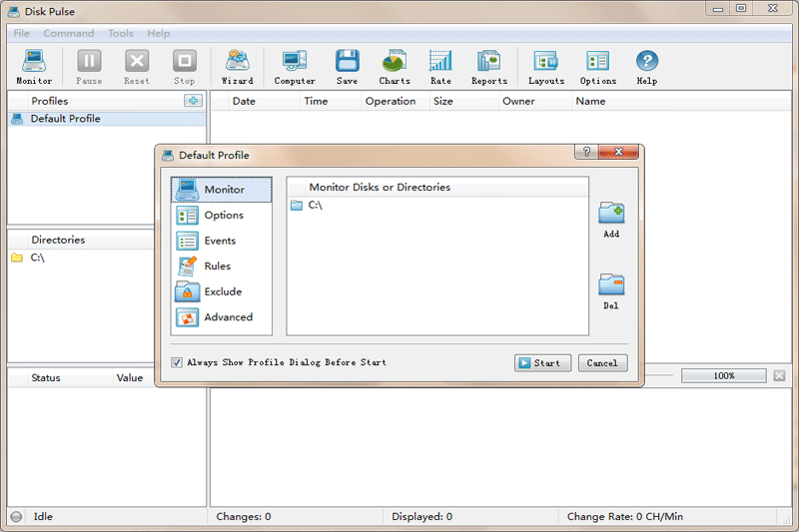Viewport: 799px width, 532px height.
Task: Open Options in the main toolbar
Action: pos(597,67)
